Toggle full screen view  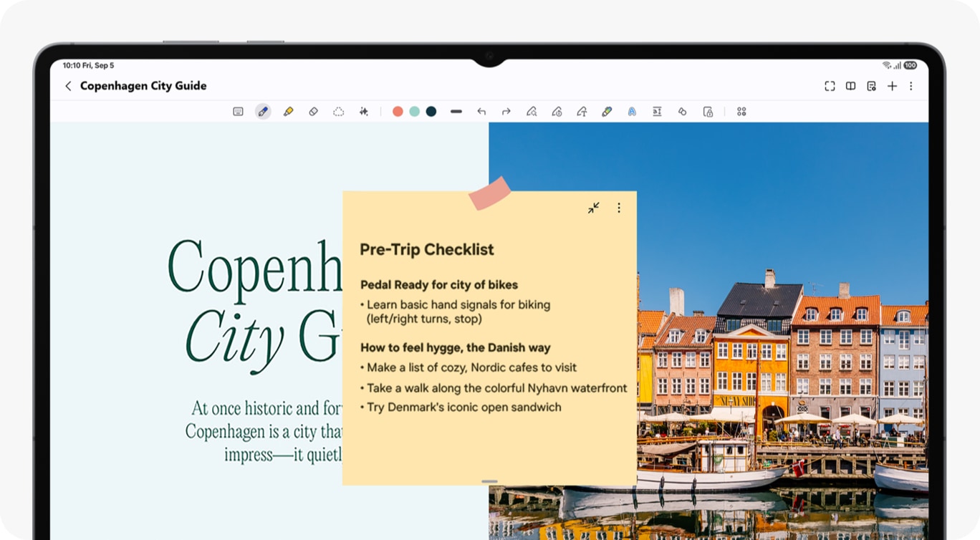[830, 86]
